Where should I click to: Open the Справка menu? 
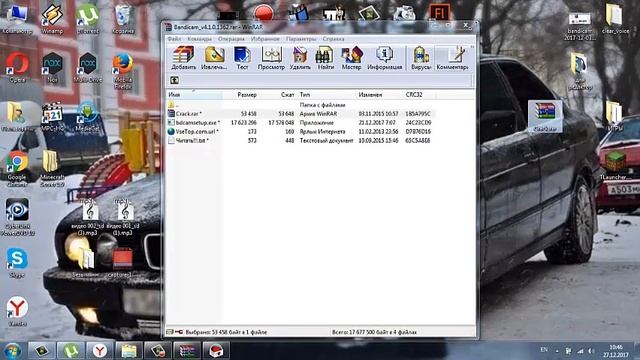[x=333, y=39]
